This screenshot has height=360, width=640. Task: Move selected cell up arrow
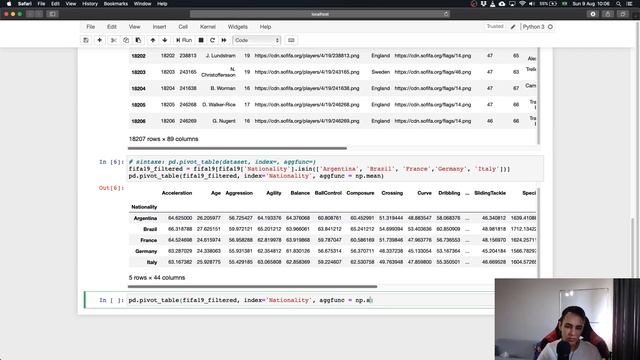(x=153, y=40)
